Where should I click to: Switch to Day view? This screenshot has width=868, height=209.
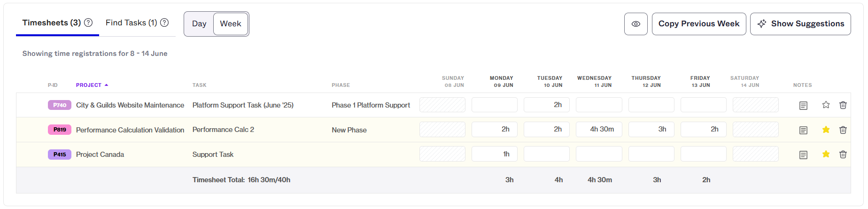point(199,24)
